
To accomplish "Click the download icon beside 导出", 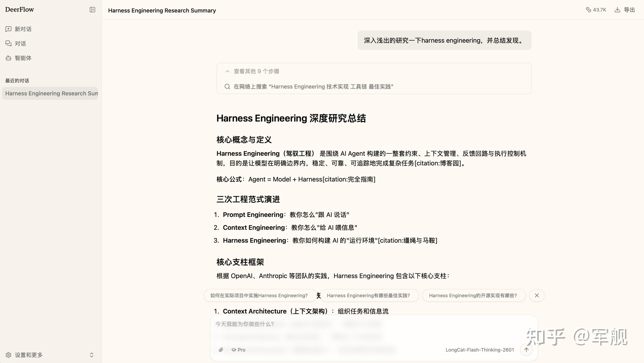I will pos(617,10).
